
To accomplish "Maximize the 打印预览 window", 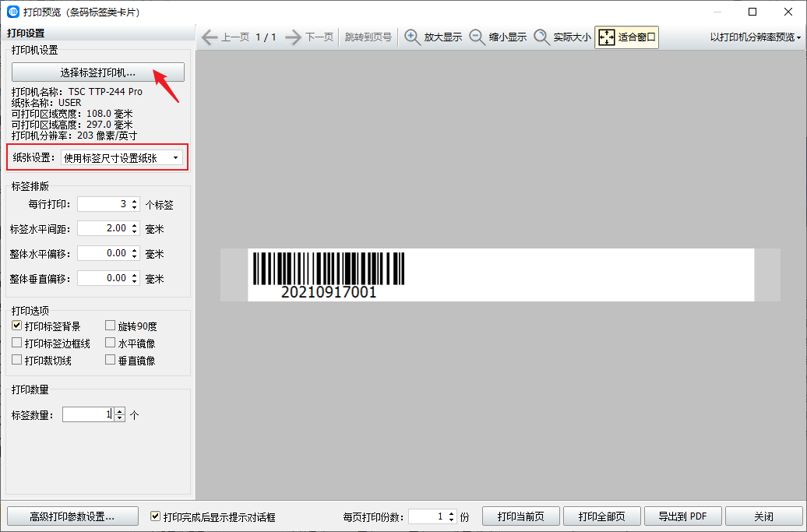I will (x=752, y=12).
